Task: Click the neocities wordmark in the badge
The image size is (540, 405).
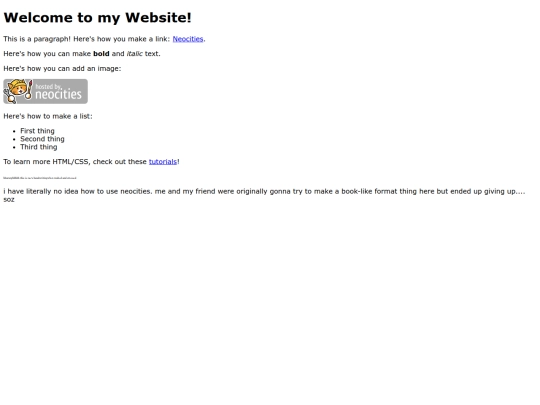Action: (x=58, y=94)
